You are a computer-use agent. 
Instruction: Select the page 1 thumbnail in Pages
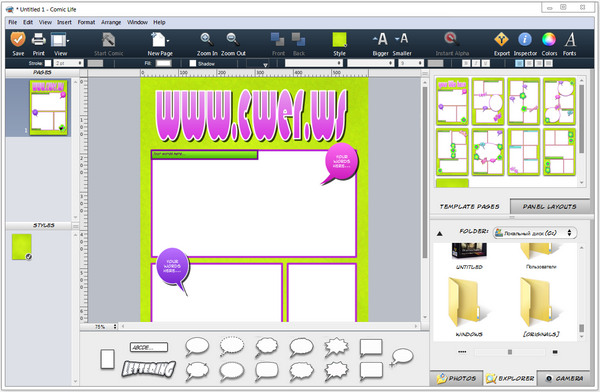49,107
